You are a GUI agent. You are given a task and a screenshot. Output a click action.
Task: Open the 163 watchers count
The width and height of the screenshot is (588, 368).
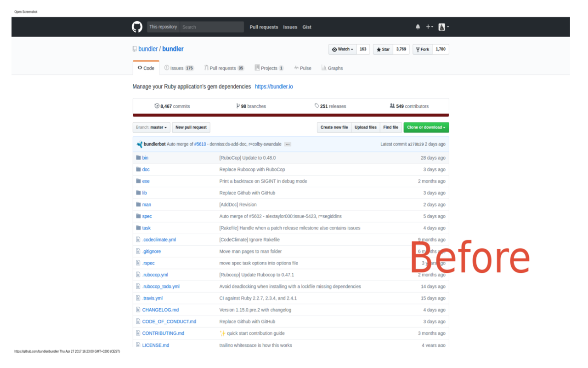tap(363, 49)
